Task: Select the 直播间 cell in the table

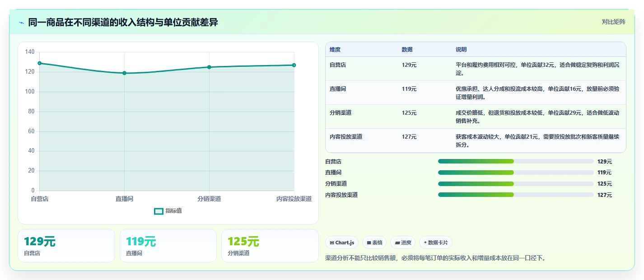Action: click(338, 89)
